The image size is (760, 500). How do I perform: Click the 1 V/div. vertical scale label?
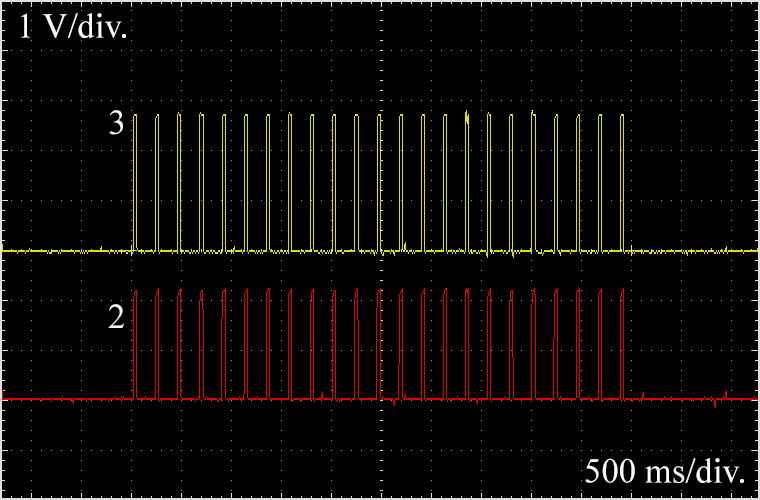tap(74, 26)
